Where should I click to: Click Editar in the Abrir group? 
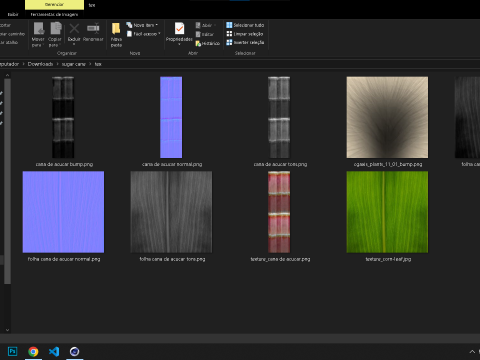pyautogui.click(x=205, y=34)
